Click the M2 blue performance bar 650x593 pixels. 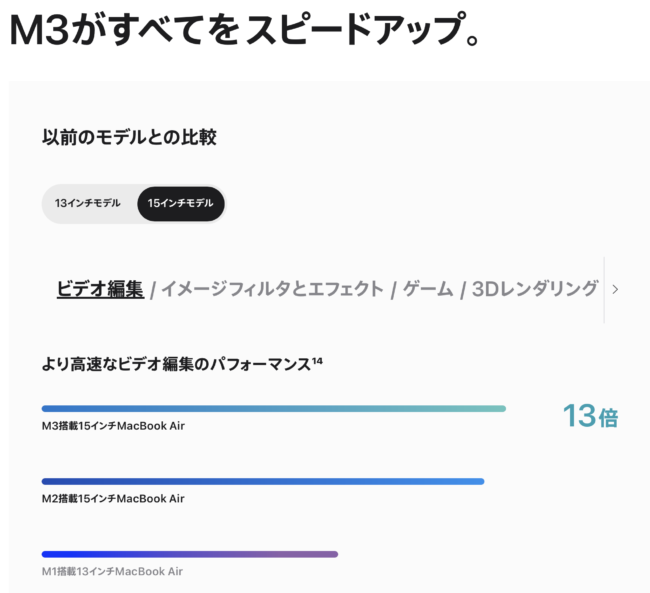[263, 481]
